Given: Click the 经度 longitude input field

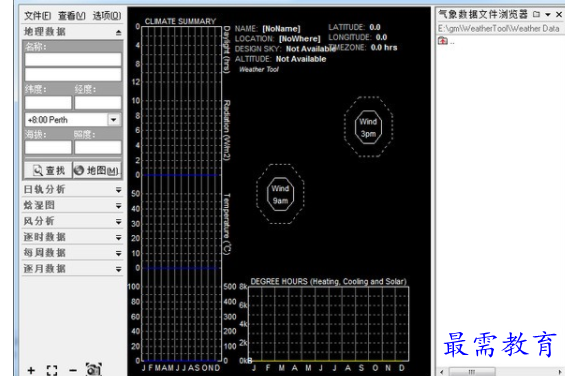Looking at the screenshot, I should pyautogui.click(x=98, y=103).
